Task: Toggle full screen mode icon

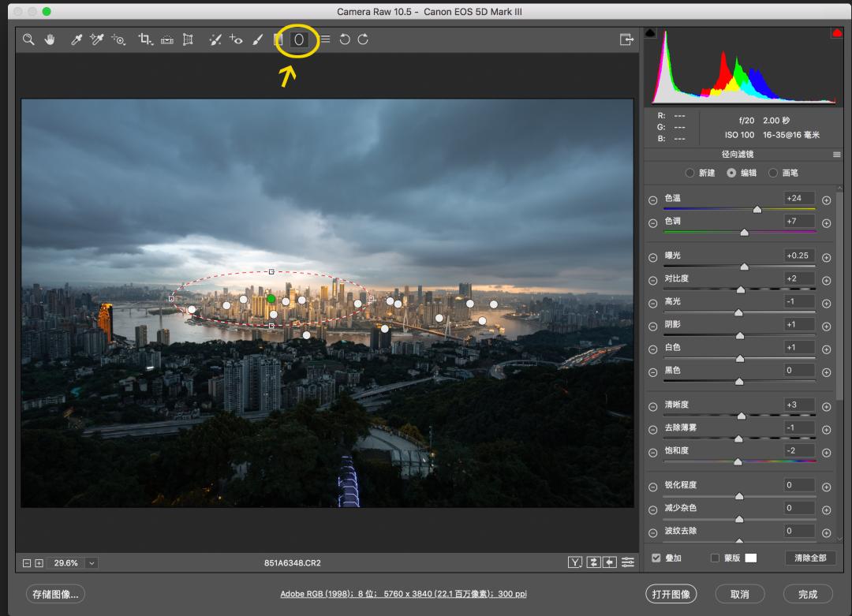Action: [x=626, y=39]
